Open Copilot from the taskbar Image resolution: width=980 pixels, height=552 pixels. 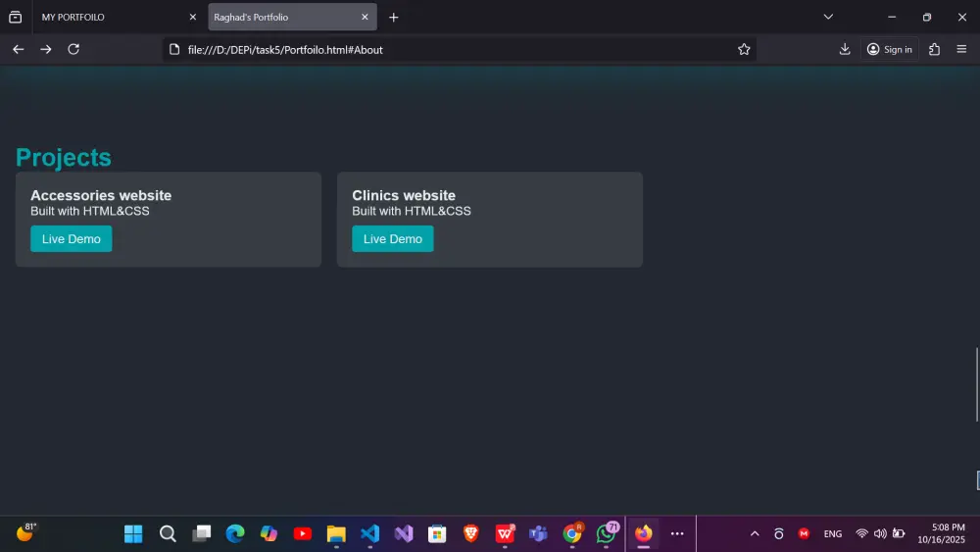click(x=269, y=534)
